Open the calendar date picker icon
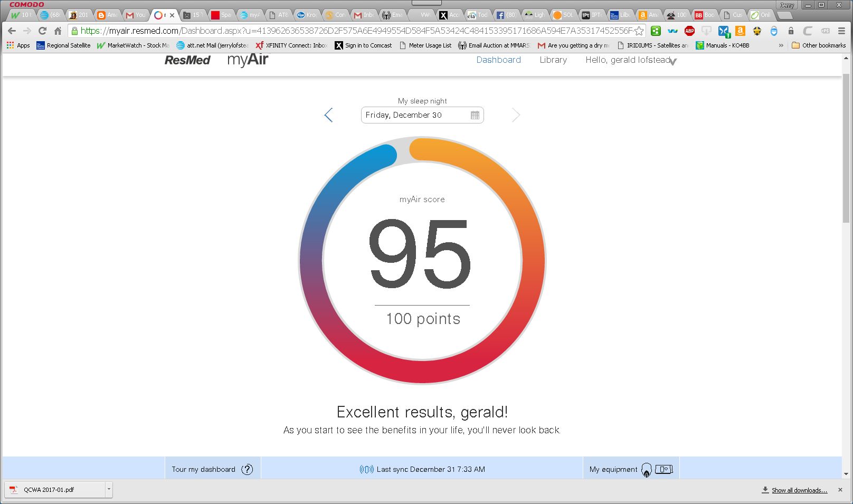 475,115
